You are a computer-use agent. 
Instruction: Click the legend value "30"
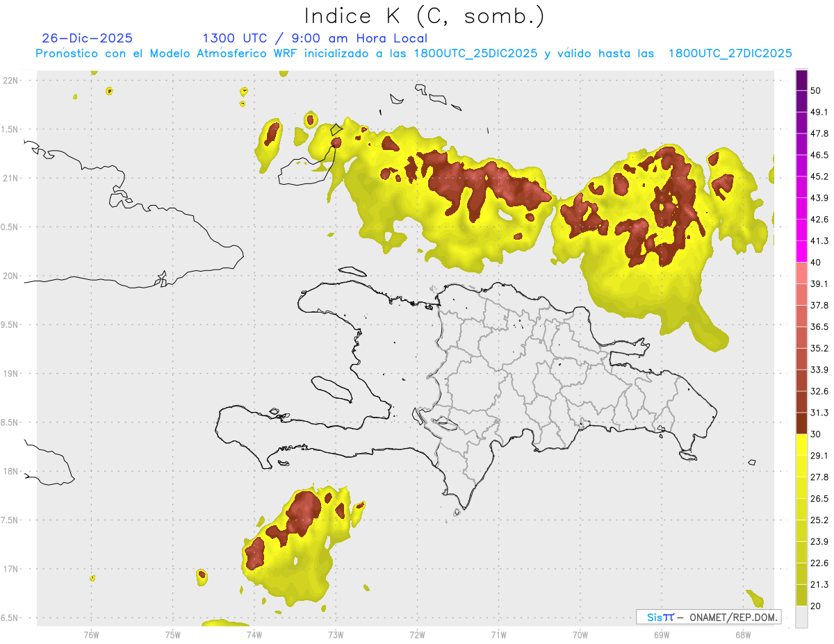815,434
